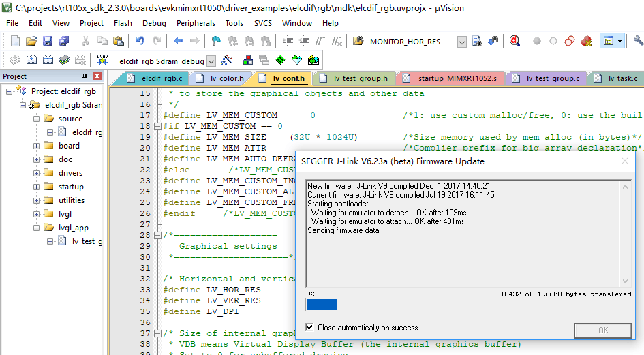Expand the drivers folder in Project tree
Viewport: 644px width, 355px height.
click(37, 173)
